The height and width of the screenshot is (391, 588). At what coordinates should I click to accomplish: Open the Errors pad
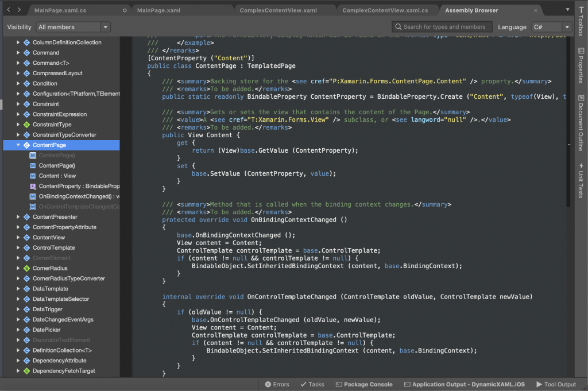point(277,384)
